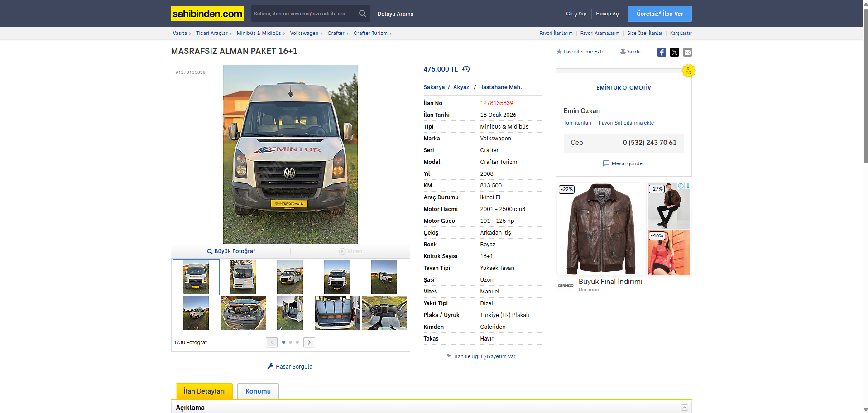Select the rear seats photo thumbnail
The height and width of the screenshot is (413, 868).
pyautogui.click(x=337, y=313)
